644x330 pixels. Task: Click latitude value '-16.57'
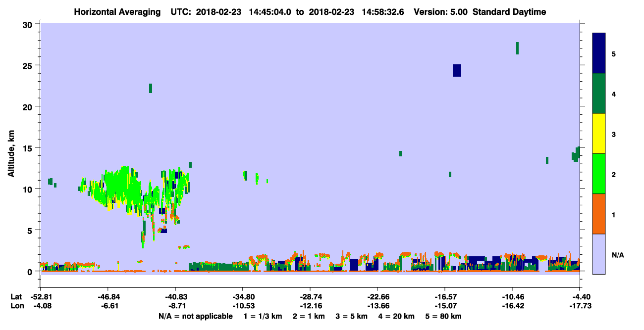(444, 296)
